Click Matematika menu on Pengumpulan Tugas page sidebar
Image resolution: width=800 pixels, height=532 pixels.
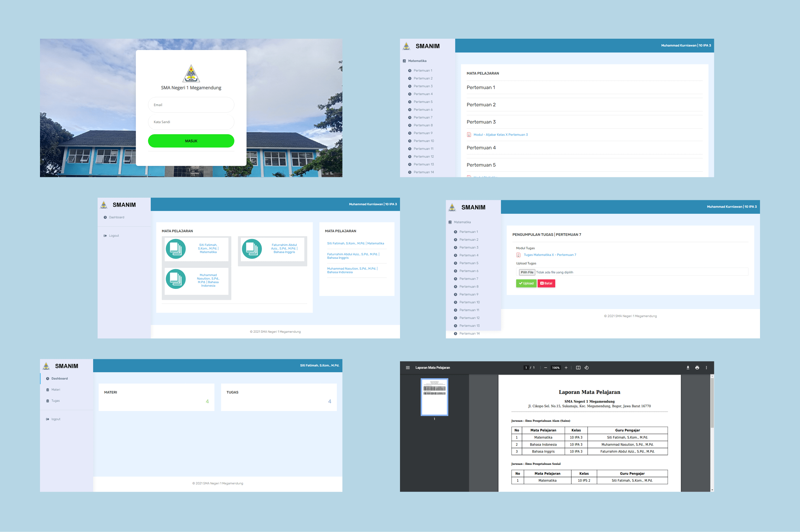[x=462, y=222]
